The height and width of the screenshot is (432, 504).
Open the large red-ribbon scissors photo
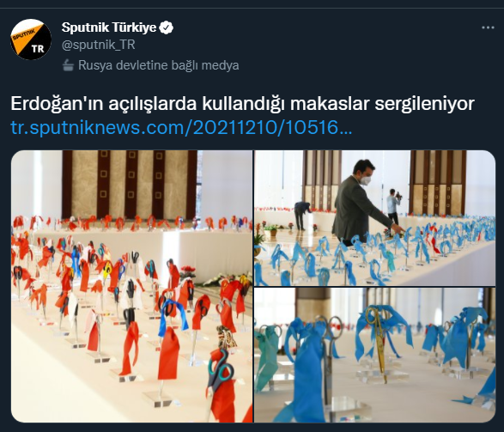131,286
